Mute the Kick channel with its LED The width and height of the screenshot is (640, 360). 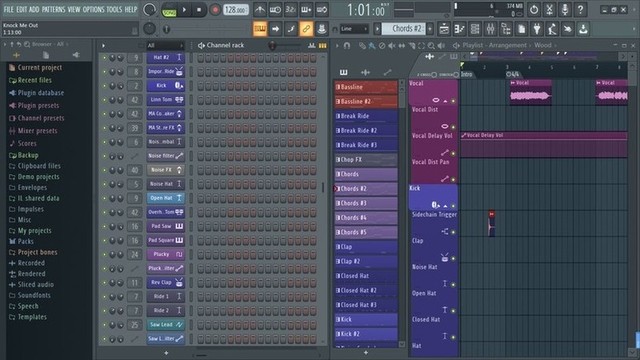coord(104,86)
